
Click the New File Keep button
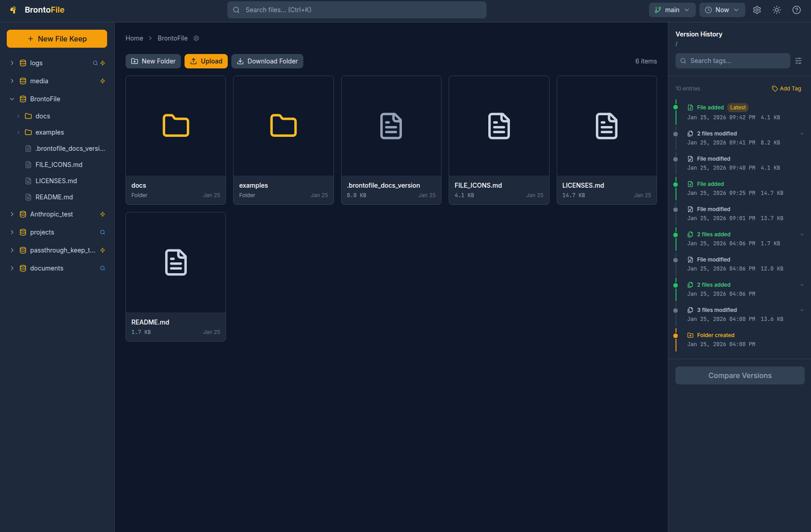(x=57, y=39)
